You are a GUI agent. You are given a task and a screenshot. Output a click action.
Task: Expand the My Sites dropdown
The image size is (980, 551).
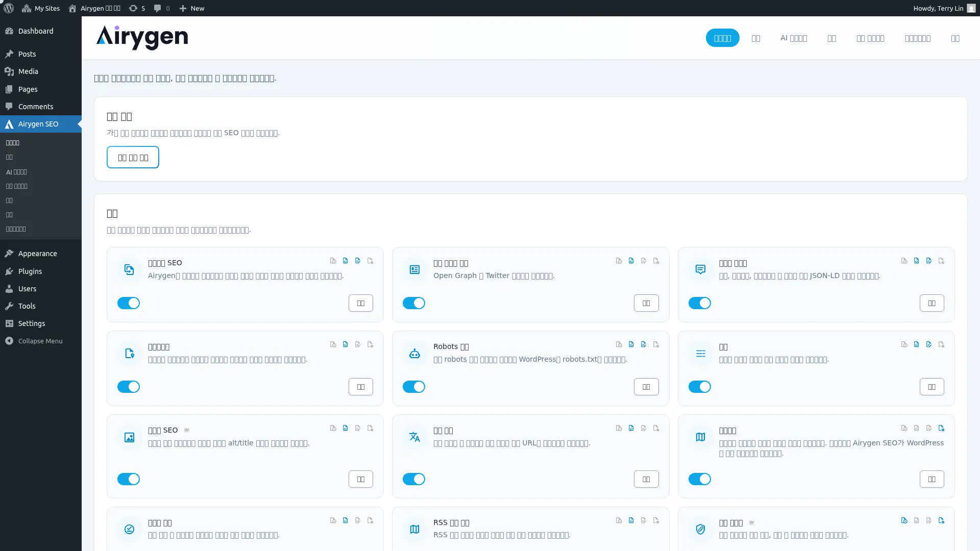[41, 8]
